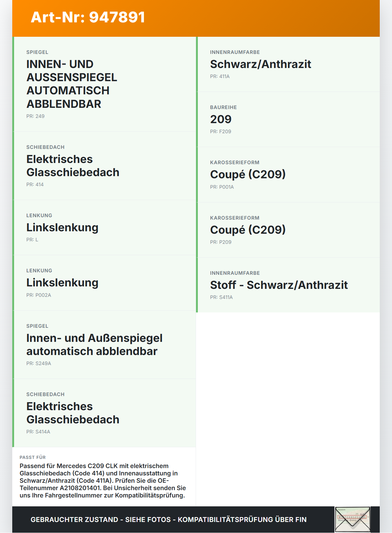Select Elektrisches Glasschiebedach card with PR: 414
Image resolution: width=392 pixels, height=533 pixels.
click(104, 166)
